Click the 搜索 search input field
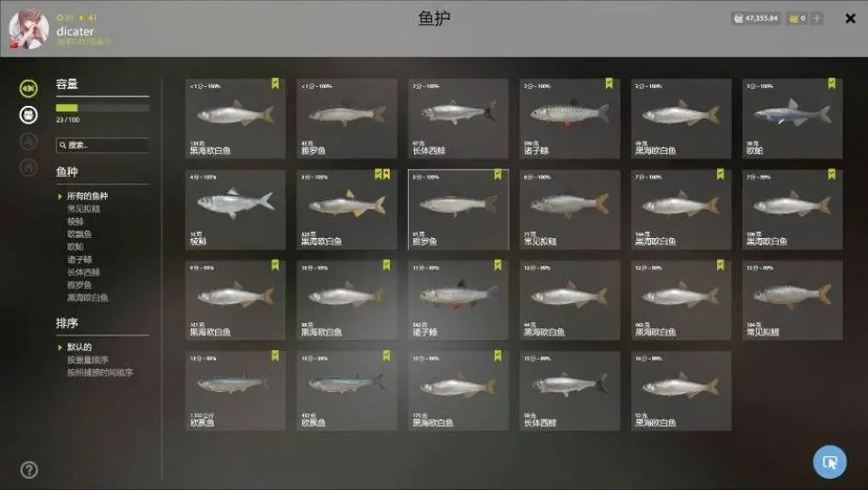Viewport: 868px width, 490px height. click(102, 145)
